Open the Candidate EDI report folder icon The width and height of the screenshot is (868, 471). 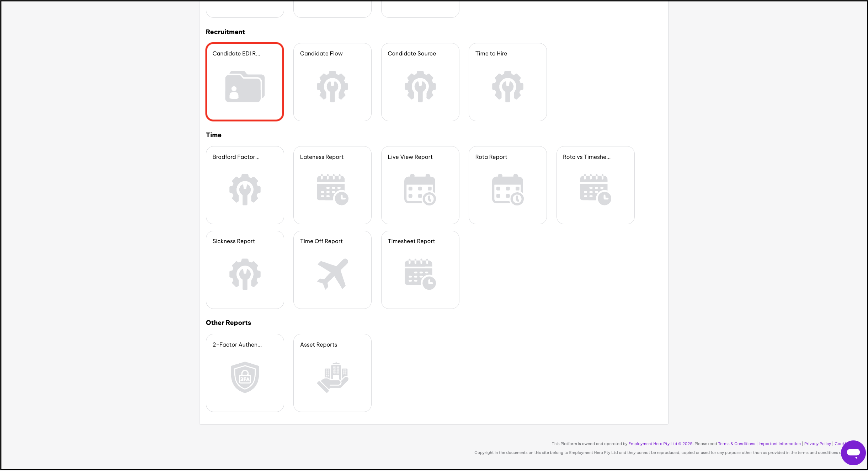[245, 87]
